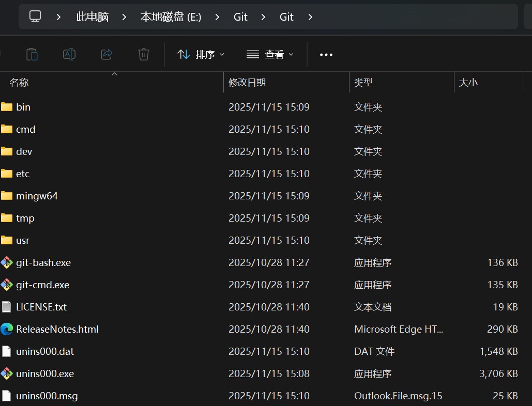Select the LICENSE.txt file

112,307
